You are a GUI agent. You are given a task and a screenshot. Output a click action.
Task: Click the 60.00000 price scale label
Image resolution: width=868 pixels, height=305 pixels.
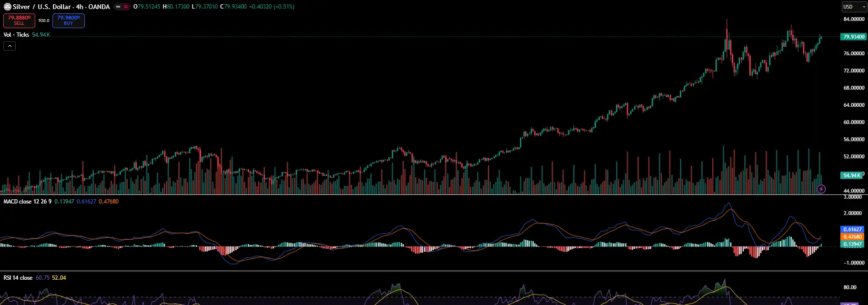[854, 122]
